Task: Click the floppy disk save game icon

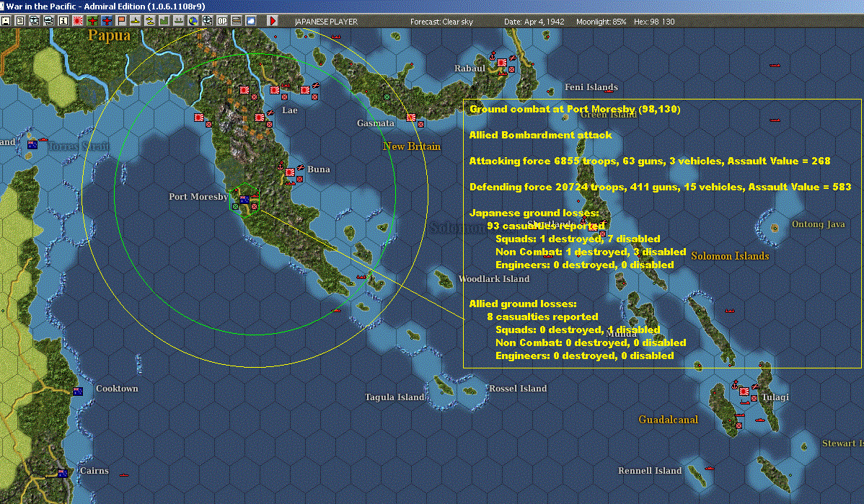Action: click(6, 21)
